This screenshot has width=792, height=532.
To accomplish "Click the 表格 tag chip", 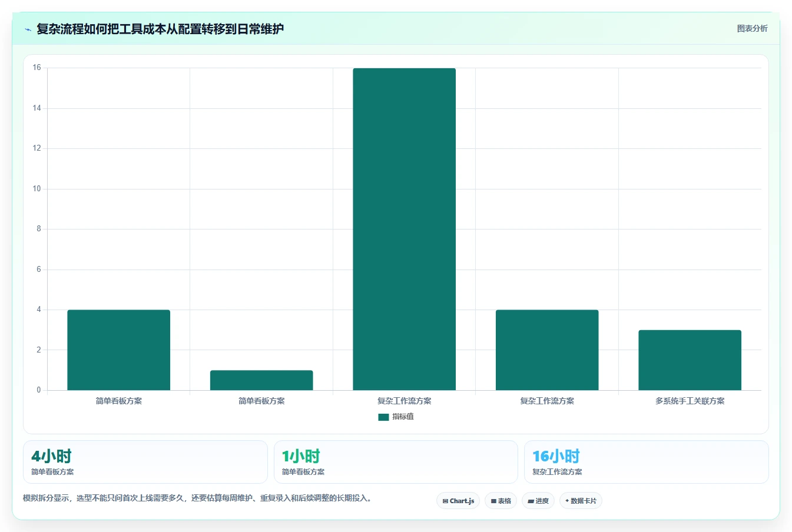I will click(x=501, y=501).
